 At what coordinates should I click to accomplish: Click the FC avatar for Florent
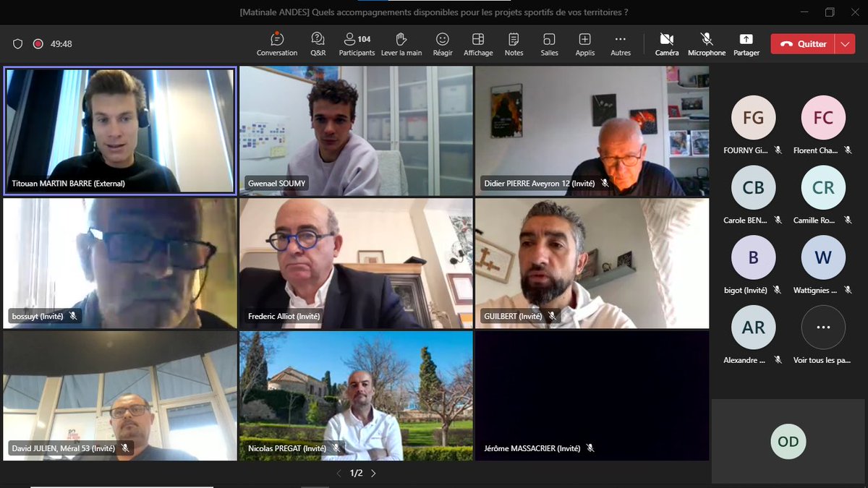pyautogui.click(x=823, y=117)
